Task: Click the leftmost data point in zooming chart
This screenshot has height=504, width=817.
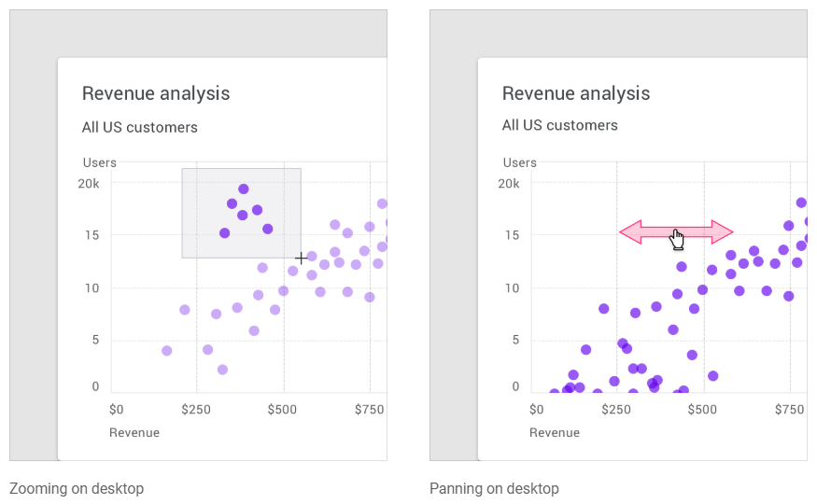Action: point(167,351)
